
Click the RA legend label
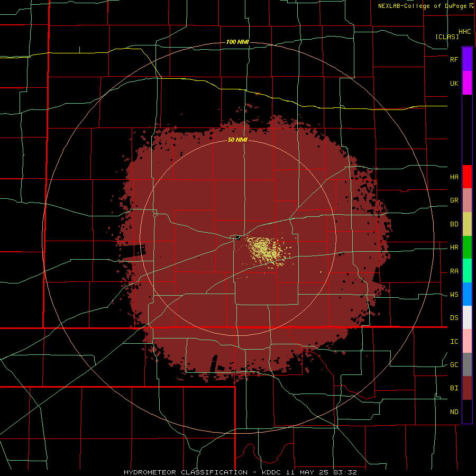click(x=454, y=271)
